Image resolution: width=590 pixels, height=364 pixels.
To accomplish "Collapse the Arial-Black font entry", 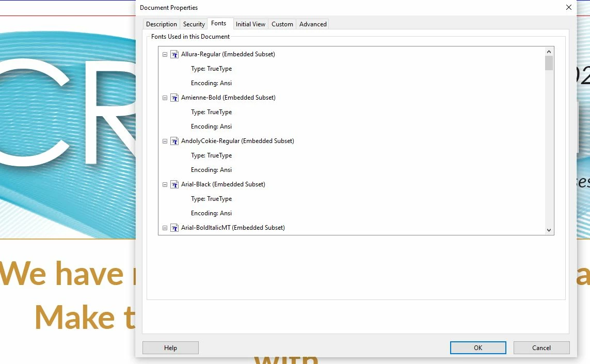I will tap(165, 184).
